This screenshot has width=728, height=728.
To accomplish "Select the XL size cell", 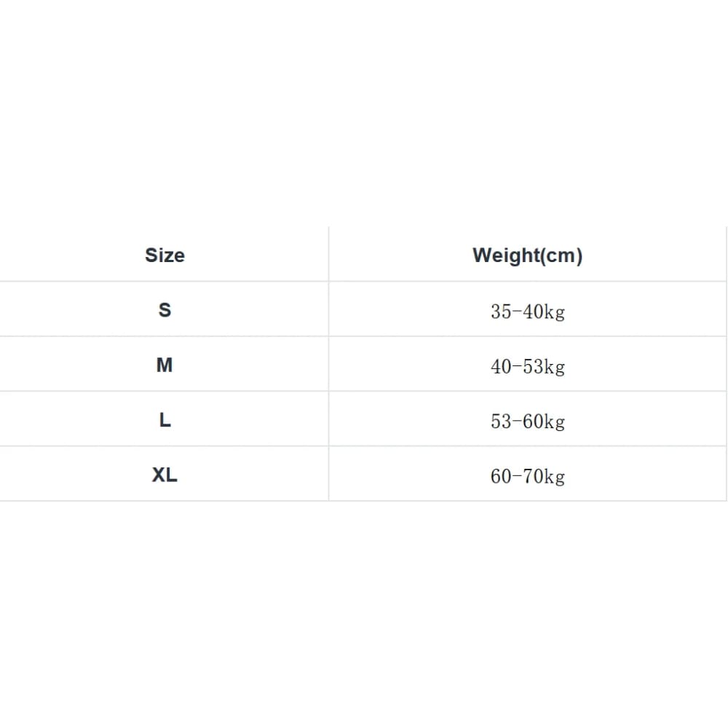I will tap(165, 475).
